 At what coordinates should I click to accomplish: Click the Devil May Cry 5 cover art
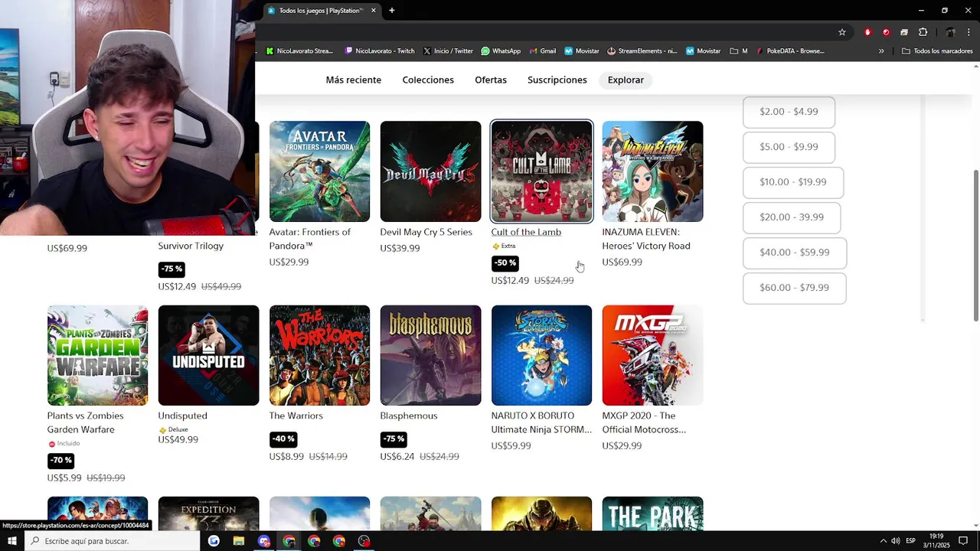430,171
